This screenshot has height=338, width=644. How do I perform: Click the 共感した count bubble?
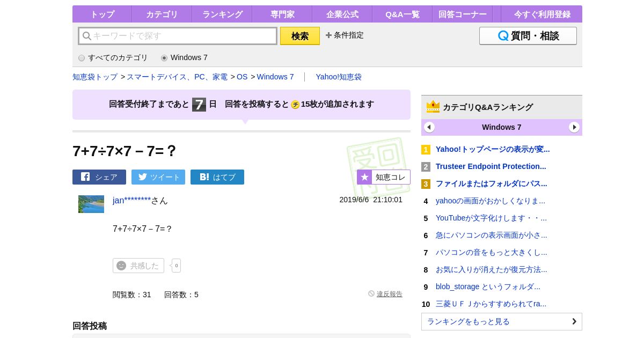coord(176,266)
